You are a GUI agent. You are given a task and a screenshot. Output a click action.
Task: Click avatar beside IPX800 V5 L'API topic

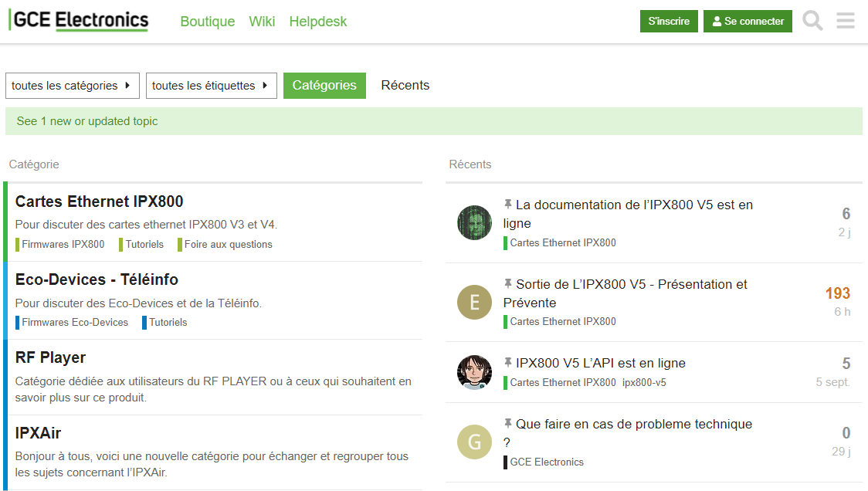474,372
